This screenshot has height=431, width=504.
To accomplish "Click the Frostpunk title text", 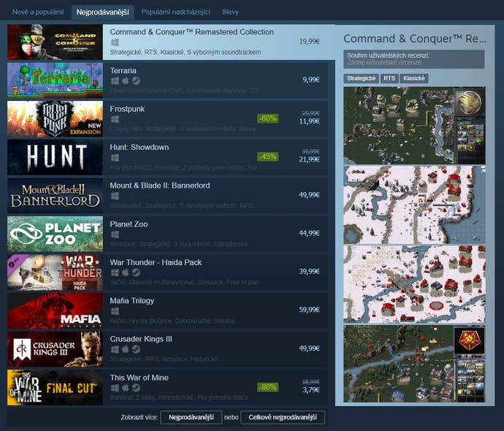I will 127,109.
